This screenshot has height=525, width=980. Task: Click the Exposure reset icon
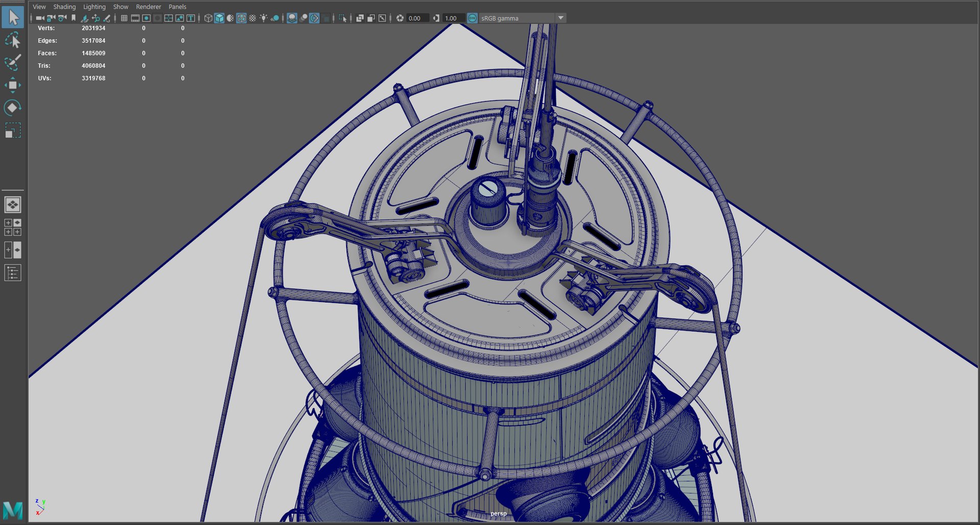(400, 18)
